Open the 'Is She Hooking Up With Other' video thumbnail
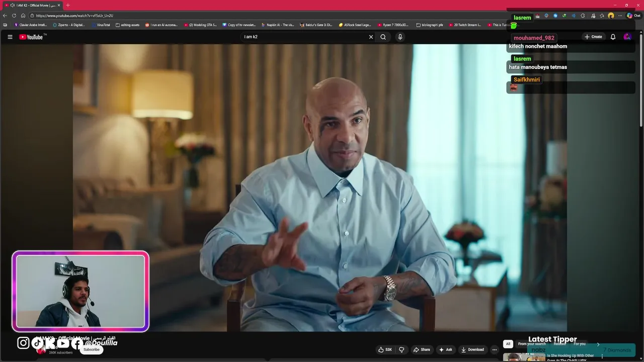 (524, 357)
